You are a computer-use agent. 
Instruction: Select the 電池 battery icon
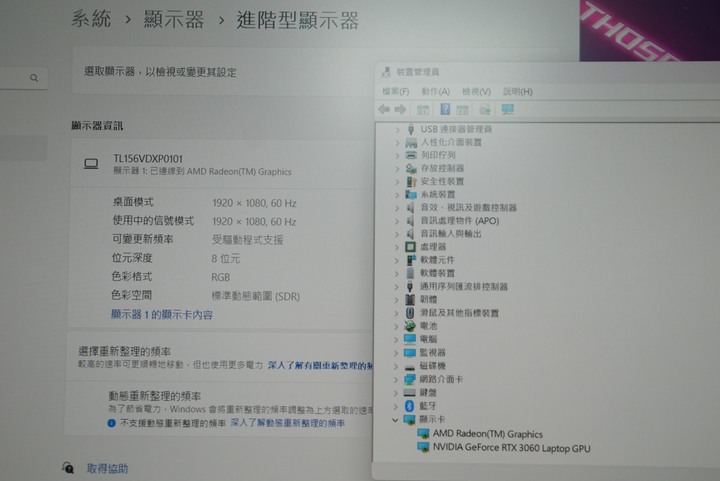pyautogui.click(x=410, y=326)
